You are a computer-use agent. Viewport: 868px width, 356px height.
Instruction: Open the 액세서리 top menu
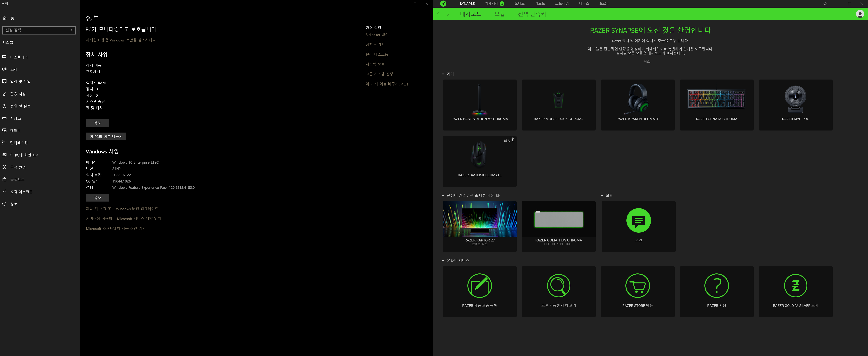[x=491, y=3]
